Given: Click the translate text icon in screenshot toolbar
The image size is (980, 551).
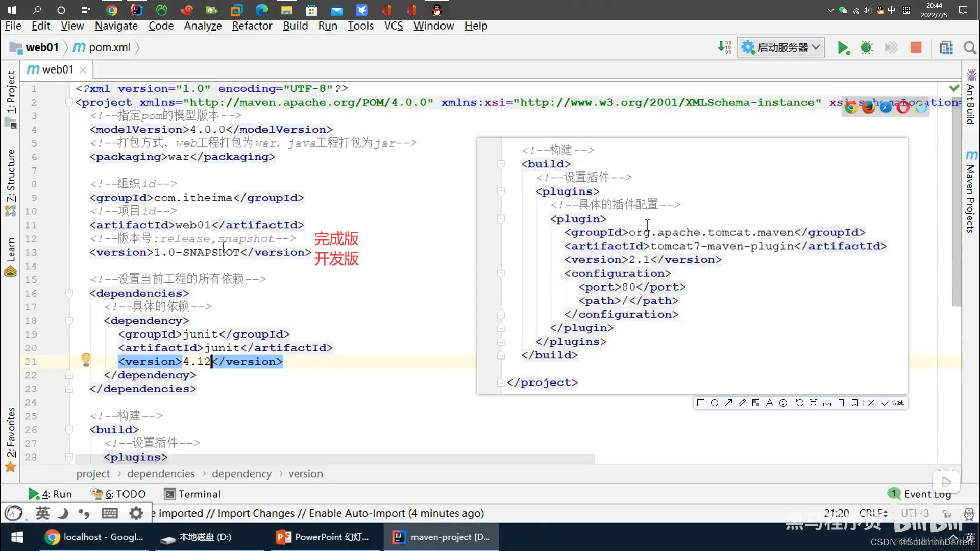Looking at the screenshot, I should coord(814,403).
